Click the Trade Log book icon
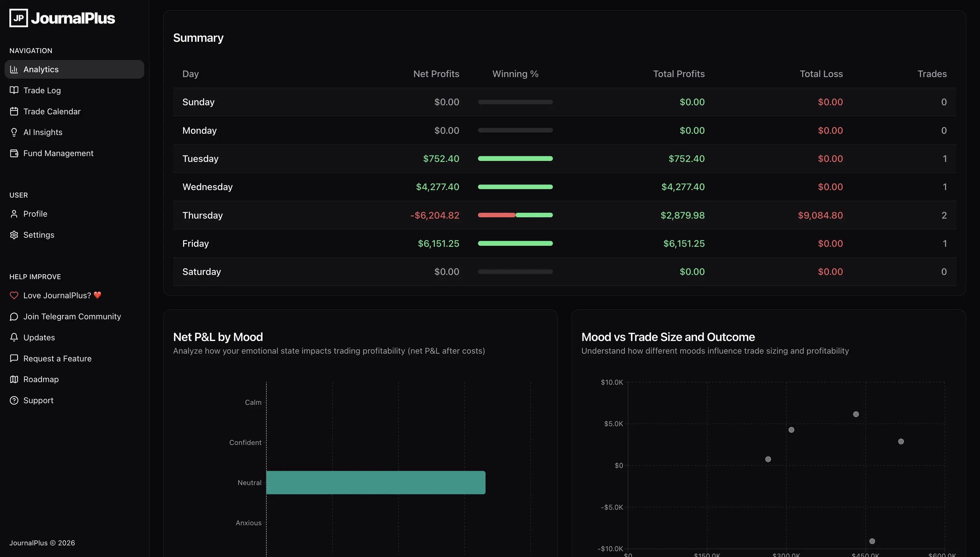 point(14,90)
